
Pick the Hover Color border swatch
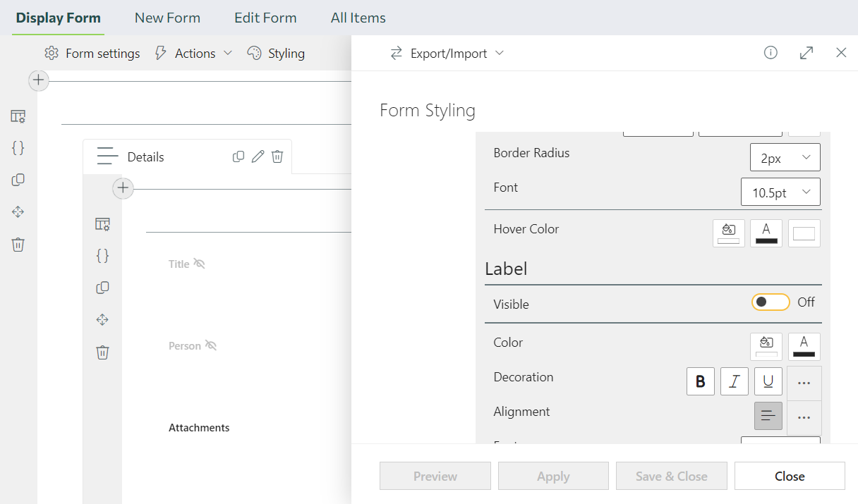pyautogui.click(x=804, y=233)
